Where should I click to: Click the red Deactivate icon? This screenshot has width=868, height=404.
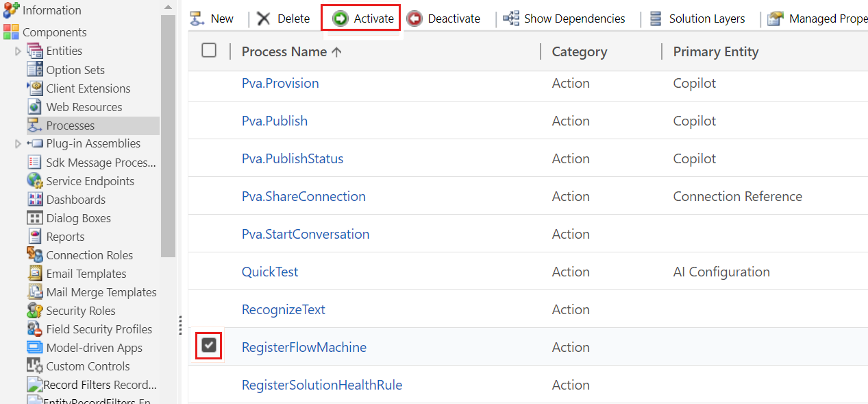[x=414, y=19]
